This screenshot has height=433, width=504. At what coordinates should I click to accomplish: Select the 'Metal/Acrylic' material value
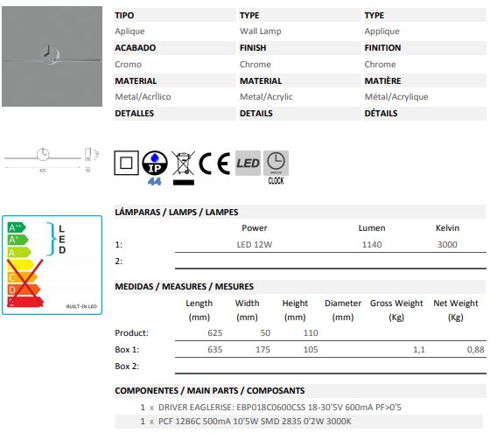[x=266, y=97]
